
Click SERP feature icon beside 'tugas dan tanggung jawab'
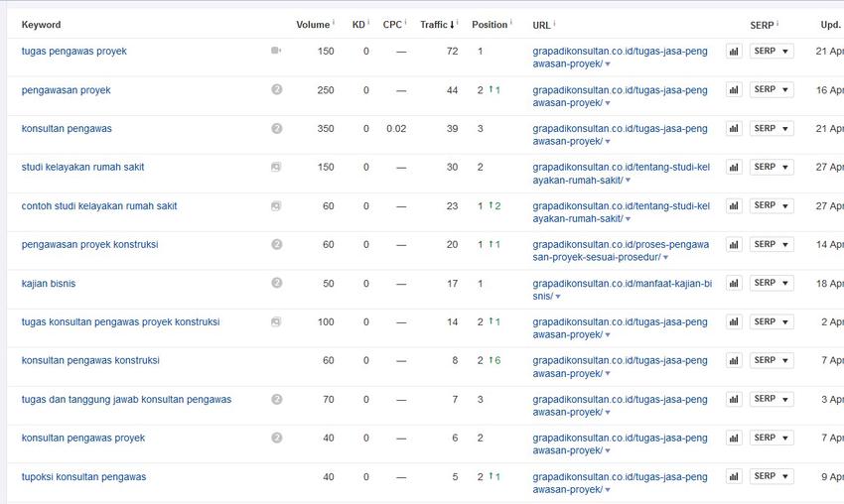point(277,399)
